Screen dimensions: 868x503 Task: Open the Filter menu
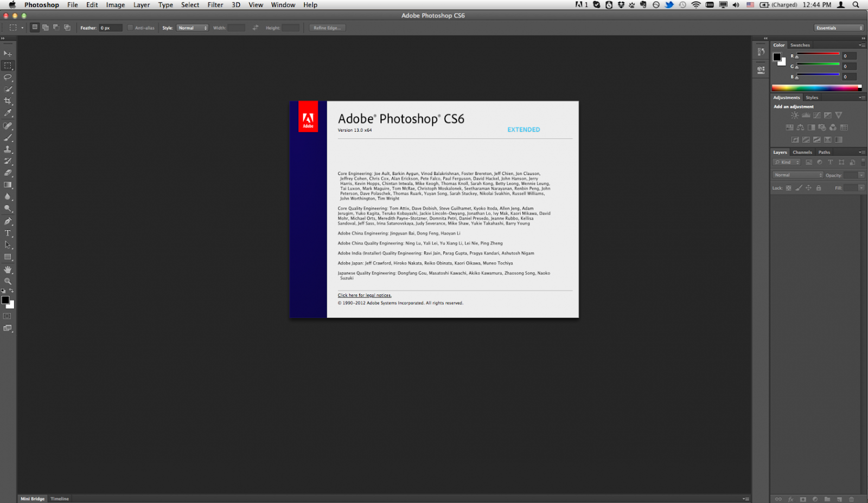215,5
